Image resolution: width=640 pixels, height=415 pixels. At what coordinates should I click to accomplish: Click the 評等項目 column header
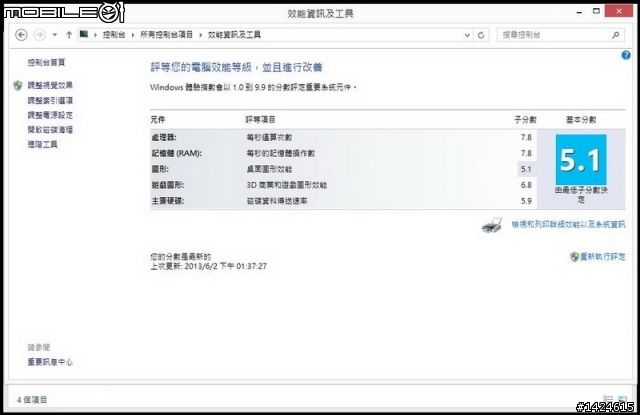coord(260,120)
